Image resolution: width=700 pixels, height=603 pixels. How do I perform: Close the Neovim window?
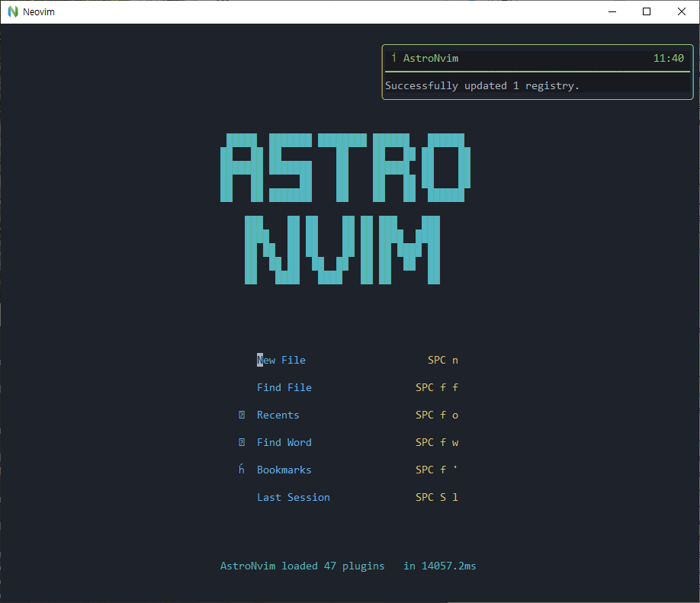click(682, 11)
